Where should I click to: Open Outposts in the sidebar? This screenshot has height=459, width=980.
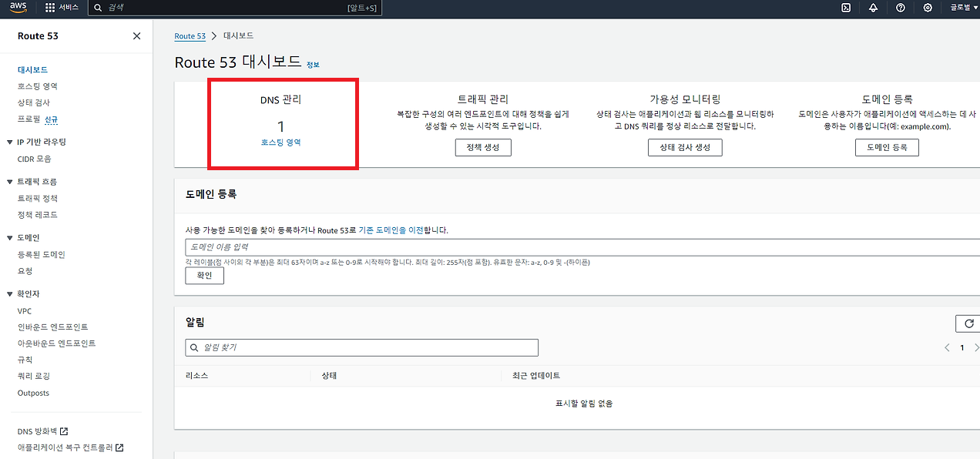point(33,394)
